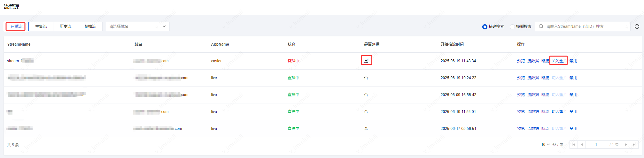Select the 模糊搜索 radio button

pos(512,27)
